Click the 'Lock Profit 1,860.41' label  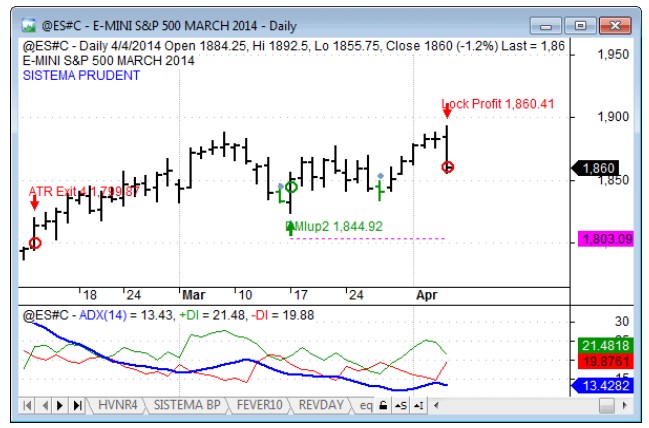[x=498, y=104]
